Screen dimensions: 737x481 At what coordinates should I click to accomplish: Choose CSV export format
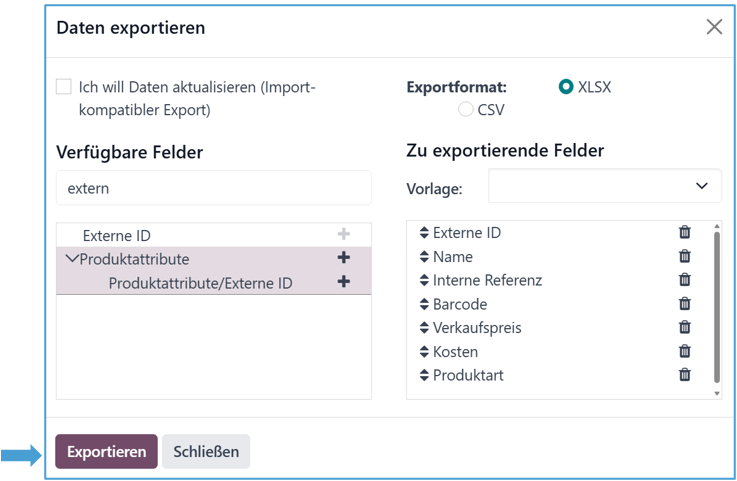pyautogui.click(x=466, y=110)
